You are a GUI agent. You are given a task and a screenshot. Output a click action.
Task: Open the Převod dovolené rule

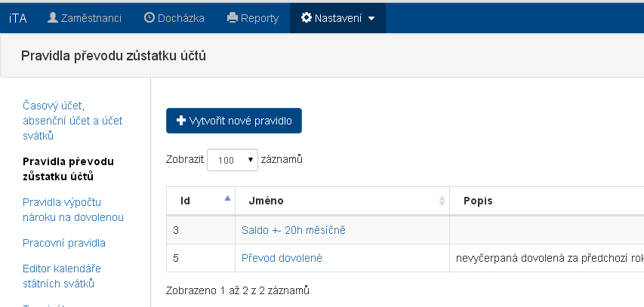tap(282, 258)
